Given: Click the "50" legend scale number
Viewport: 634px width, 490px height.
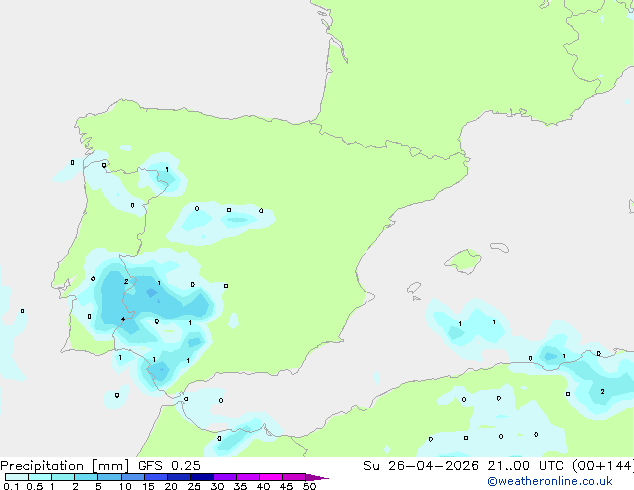Looking at the screenshot, I should (309, 486).
